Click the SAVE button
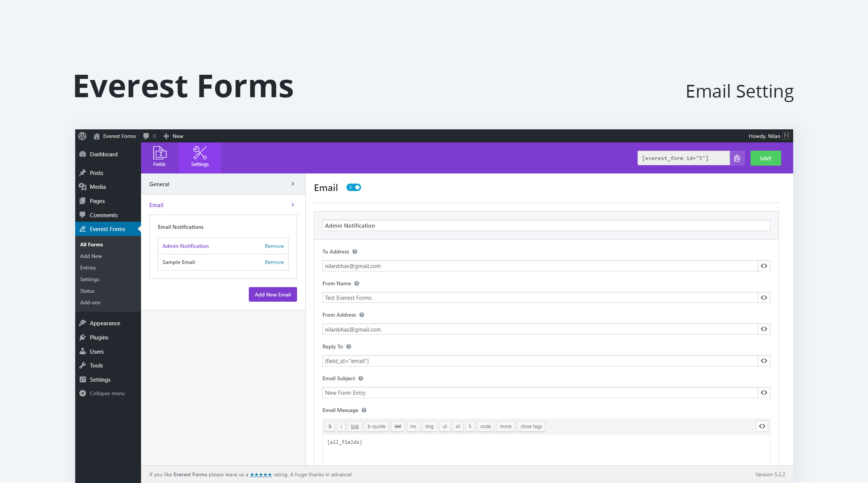The height and width of the screenshot is (483, 868). 765,158
